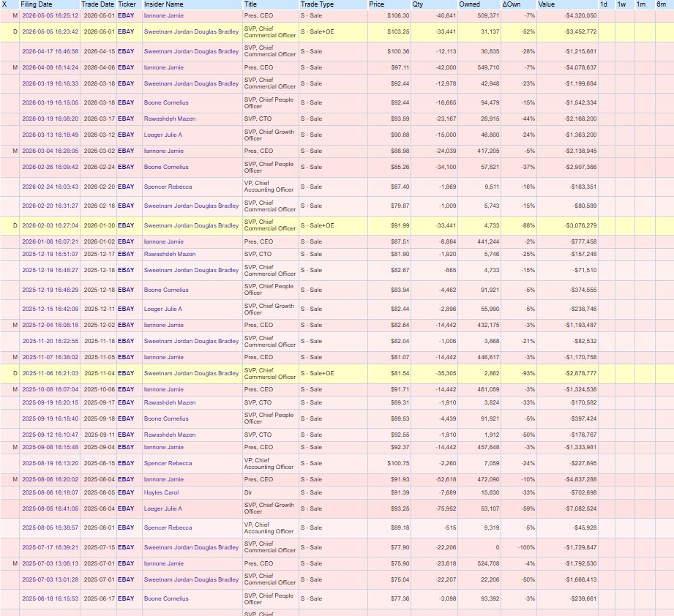This screenshot has height=616, width=674.
Task: Open Spencer Rebecca in 2025-08-05 16:38:57 row
Action: click(168, 527)
